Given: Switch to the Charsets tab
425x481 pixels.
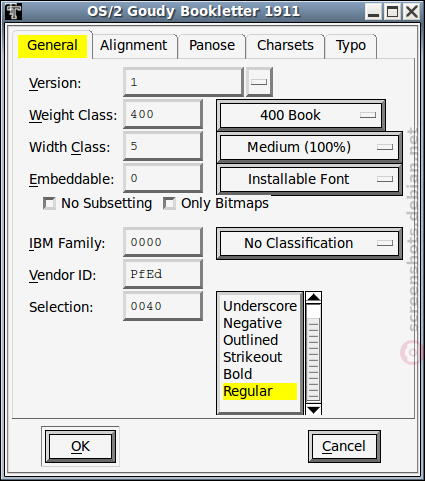Looking at the screenshot, I should 285,46.
